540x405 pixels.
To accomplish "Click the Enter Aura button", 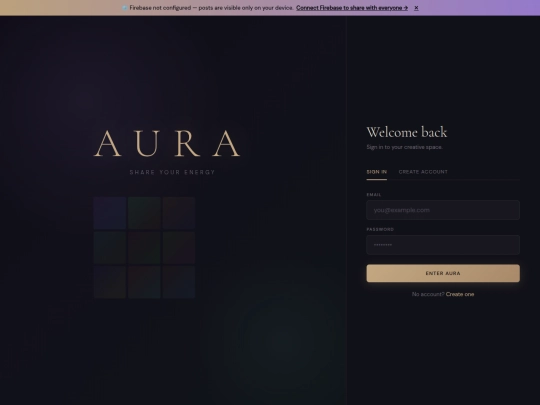I will coord(443,273).
